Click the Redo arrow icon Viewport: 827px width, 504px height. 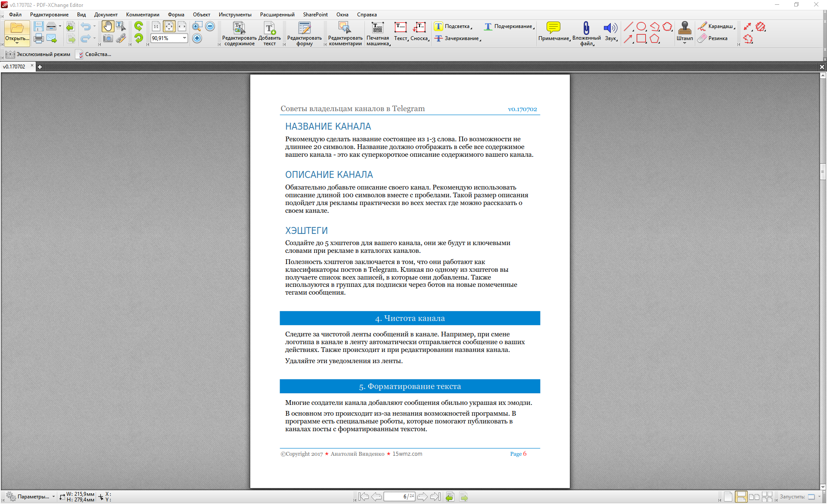(86, 38)
